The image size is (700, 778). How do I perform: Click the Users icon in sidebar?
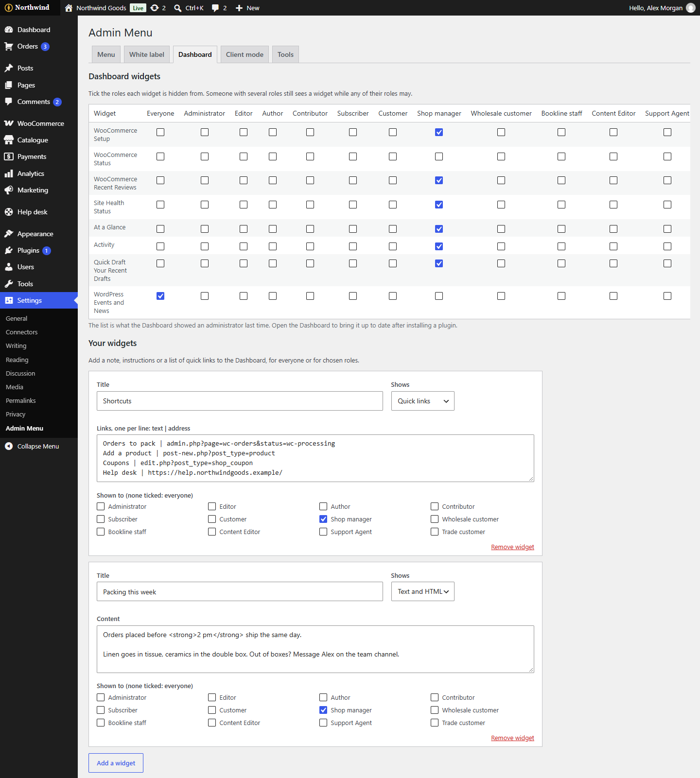pyautogui.click(x=9, y=267)
